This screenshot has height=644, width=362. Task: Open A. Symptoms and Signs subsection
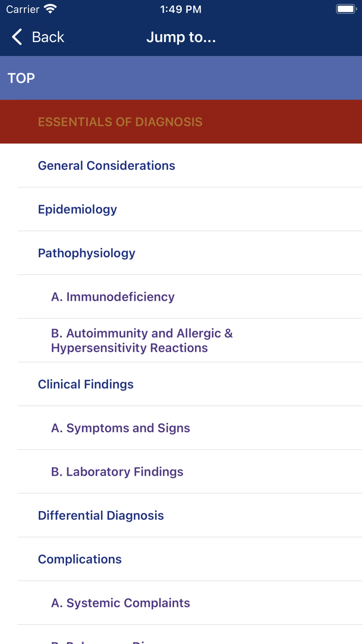tap(120, 428)
